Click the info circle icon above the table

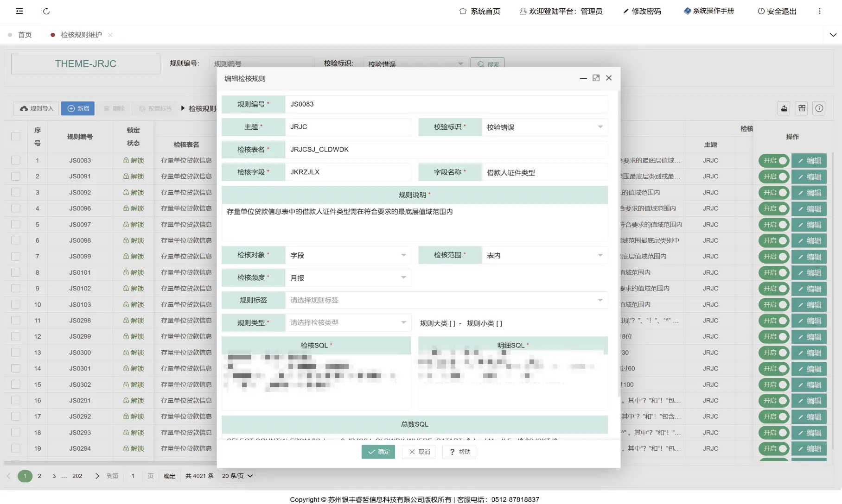[819, 108]
